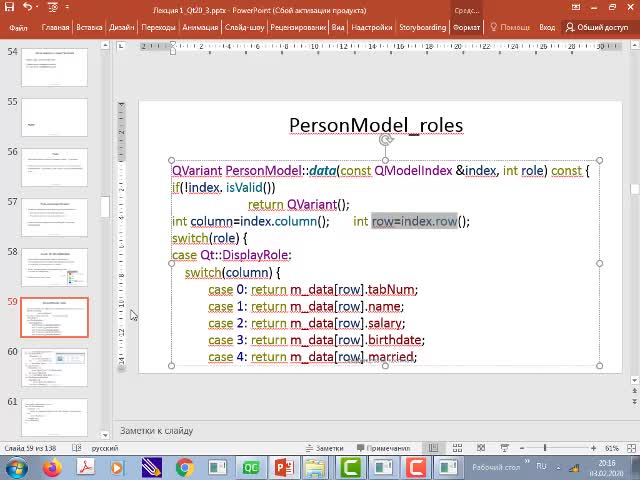
Task: Click thumbnail pane scroll down arrow
Action: point(105,435)
